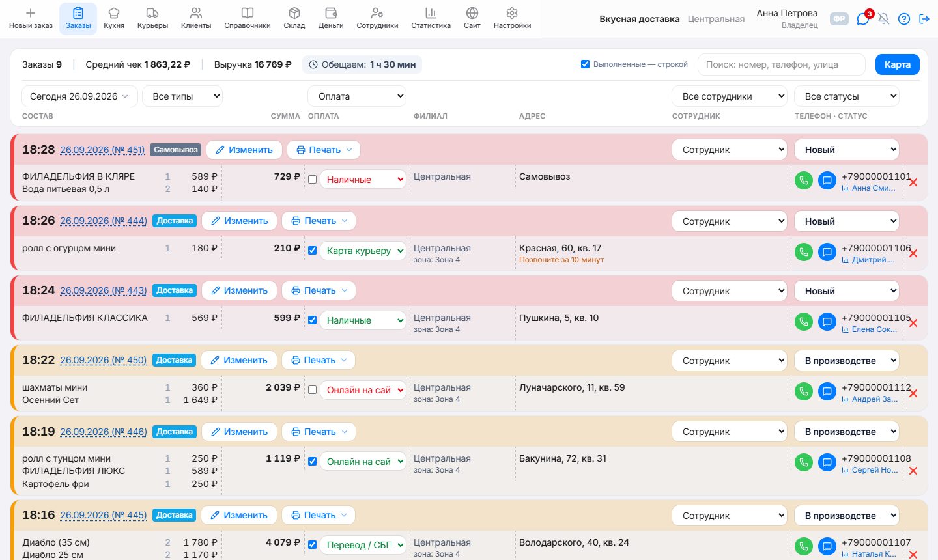Click 'Печать' for the 18:24 order
The image size is (938, 560).
[x=319, y=290]
